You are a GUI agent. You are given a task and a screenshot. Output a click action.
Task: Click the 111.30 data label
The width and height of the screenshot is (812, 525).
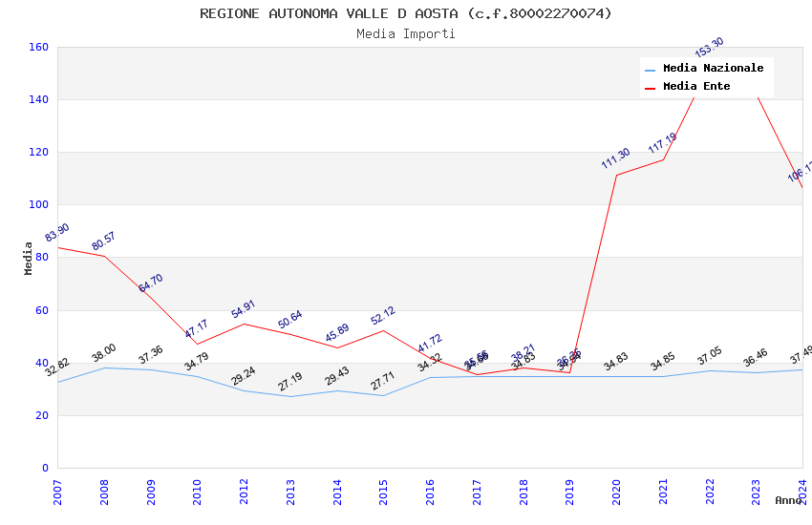(616, 157)
